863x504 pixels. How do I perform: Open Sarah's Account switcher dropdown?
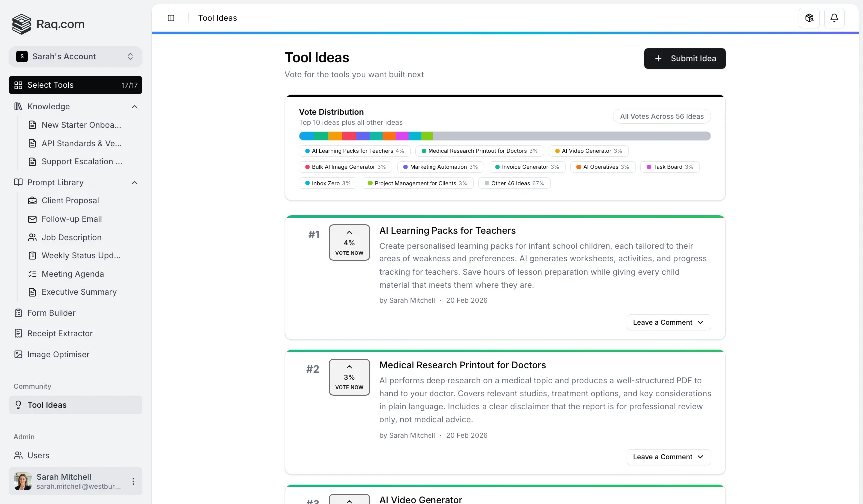pos(75,57)
